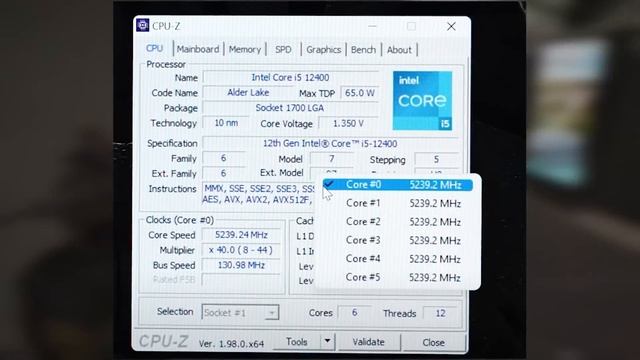
Task: Click the Instructions text MMX, SSE, SSE2
Action: [259, 194]
